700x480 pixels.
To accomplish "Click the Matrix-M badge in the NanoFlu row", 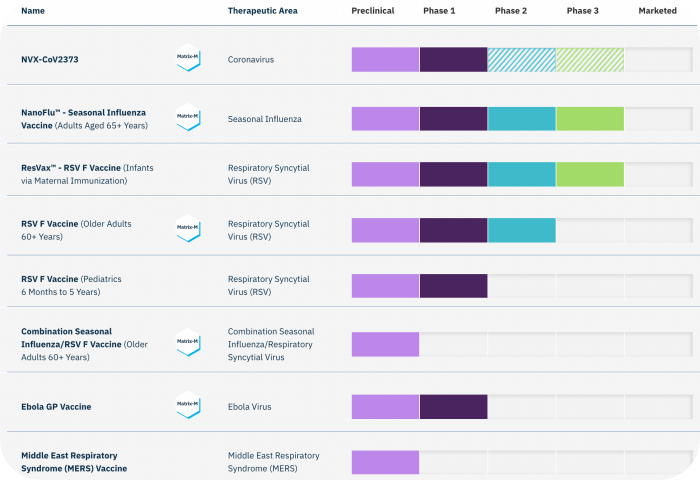I will click(x=188, y=117).
